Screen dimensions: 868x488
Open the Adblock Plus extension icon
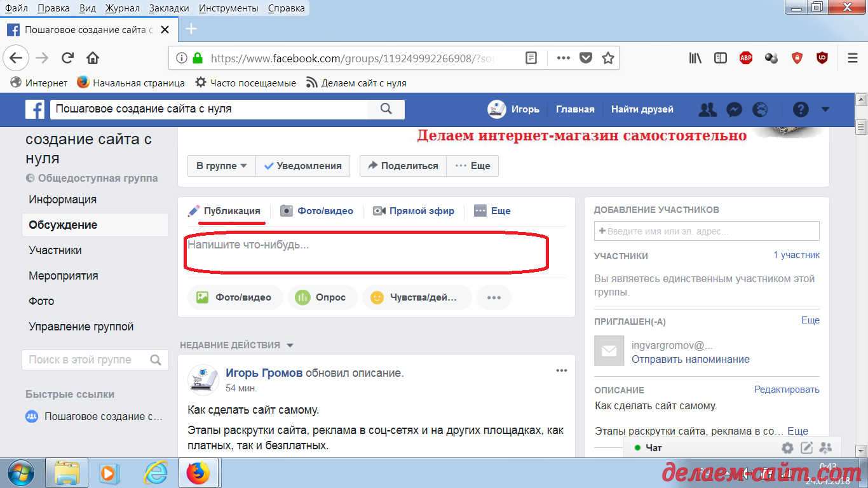tap(746, 58)
